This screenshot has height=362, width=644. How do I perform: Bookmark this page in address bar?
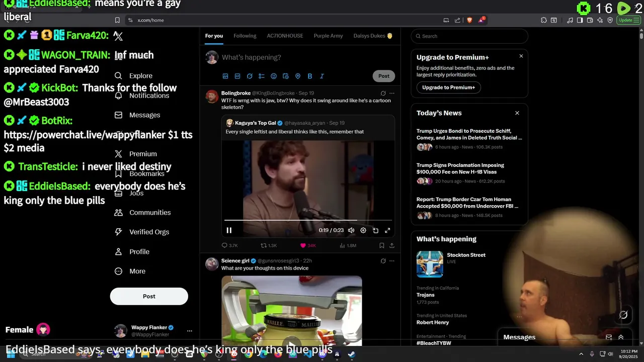pyautogui.click(x=117, y=20)
